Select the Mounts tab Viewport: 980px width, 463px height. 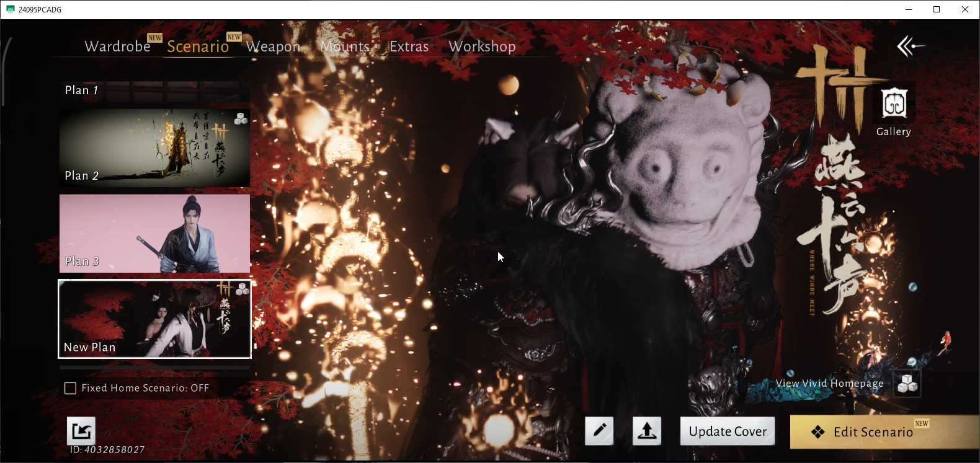coord(345,46)
